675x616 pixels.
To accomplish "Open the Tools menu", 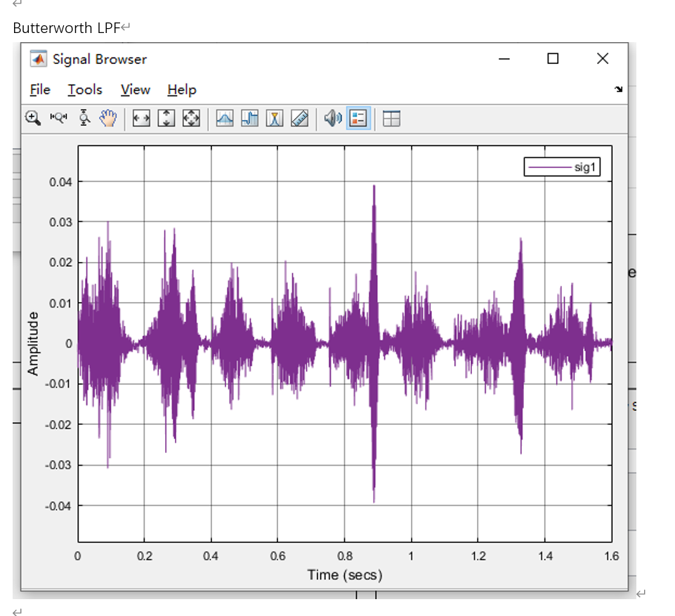I will click(85, 89).
